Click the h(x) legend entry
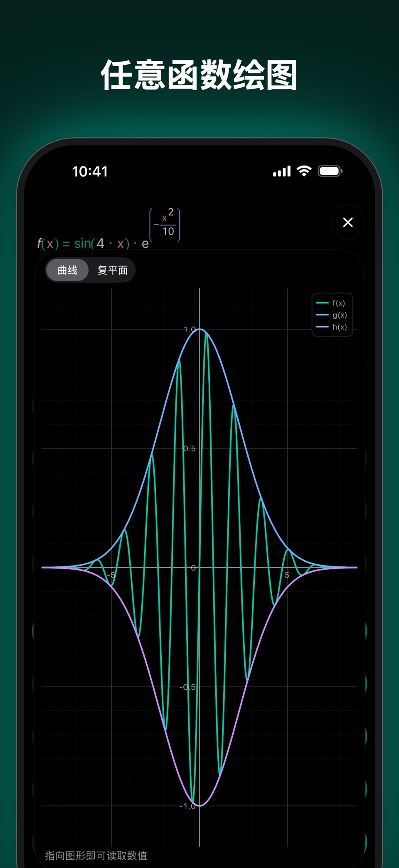This screenshot has width=399, height=868. pyautogui.click(x=332, y=327)
